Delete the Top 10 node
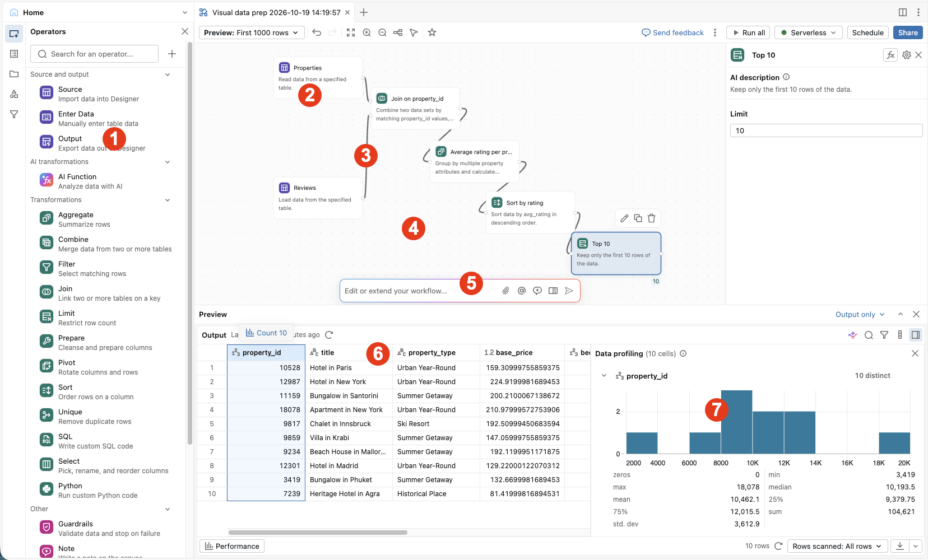The image size is (928, 560). pyautogui.click(x=651, y=218)
